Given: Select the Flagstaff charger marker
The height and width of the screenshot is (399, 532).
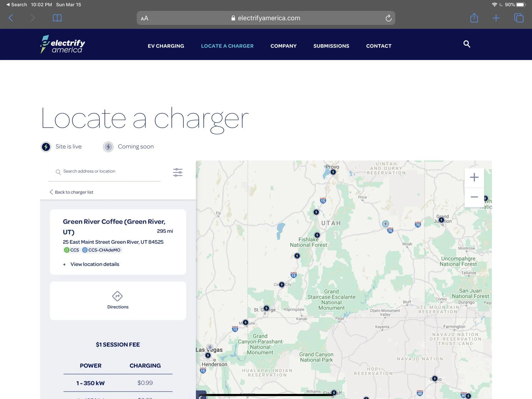Looking at the screenshot, I should click(x=333, y=393).
